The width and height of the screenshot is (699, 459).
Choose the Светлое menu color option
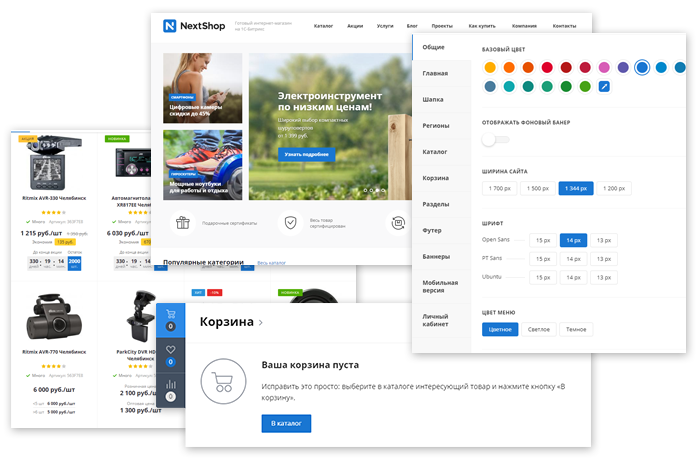point(540,329)
